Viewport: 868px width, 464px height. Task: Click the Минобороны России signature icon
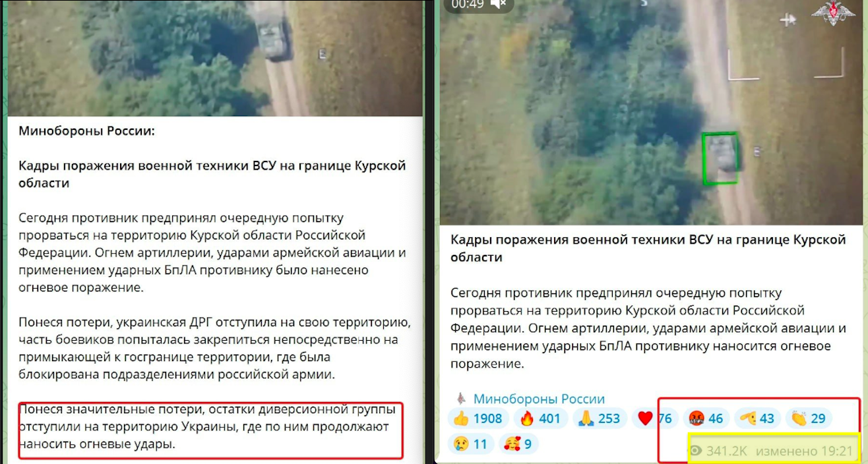(461, 399)
